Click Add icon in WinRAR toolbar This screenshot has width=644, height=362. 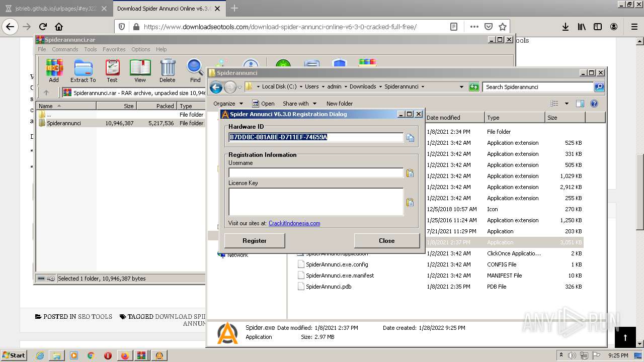coord(54,71)
